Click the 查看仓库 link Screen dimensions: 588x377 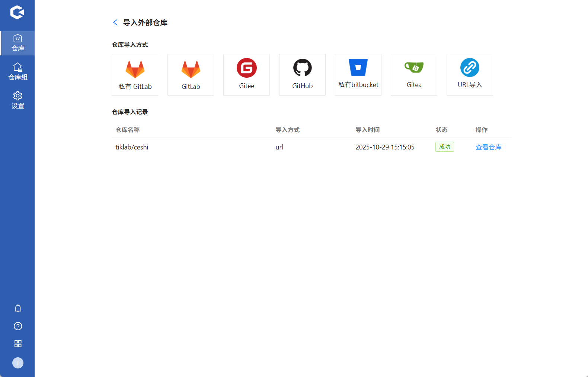pos(488,147)
